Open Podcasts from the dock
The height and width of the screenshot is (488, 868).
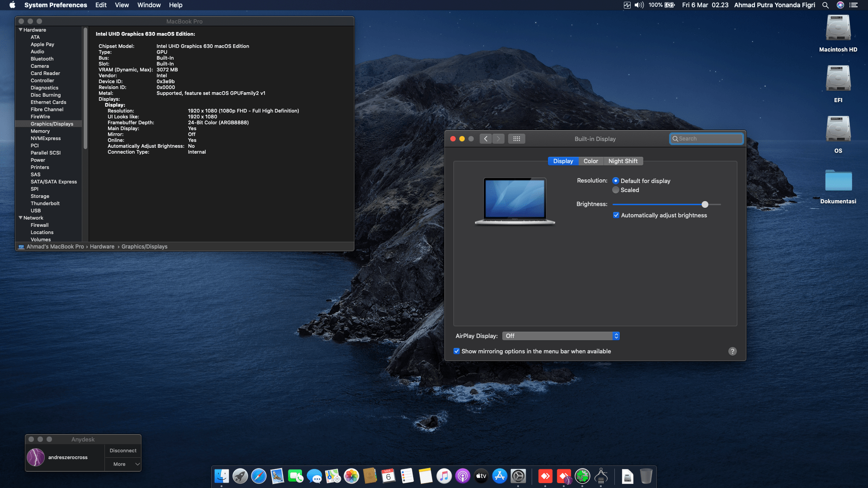click(462, 476)
